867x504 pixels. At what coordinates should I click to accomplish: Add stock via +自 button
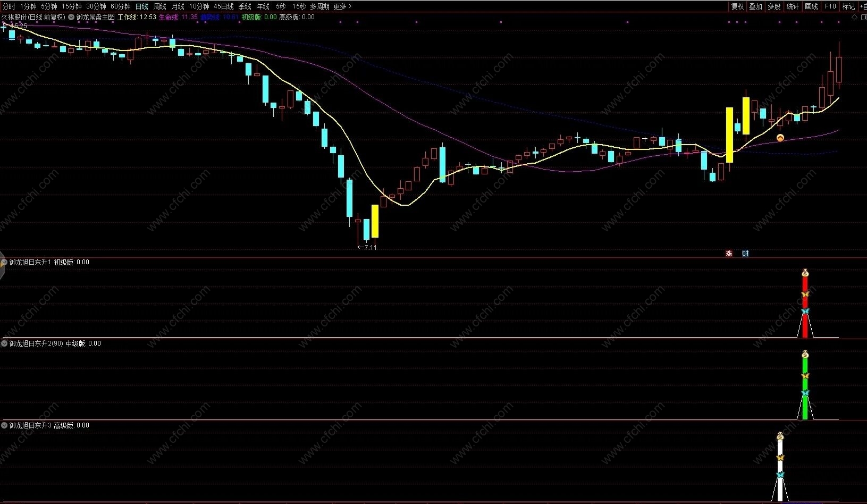863,6
